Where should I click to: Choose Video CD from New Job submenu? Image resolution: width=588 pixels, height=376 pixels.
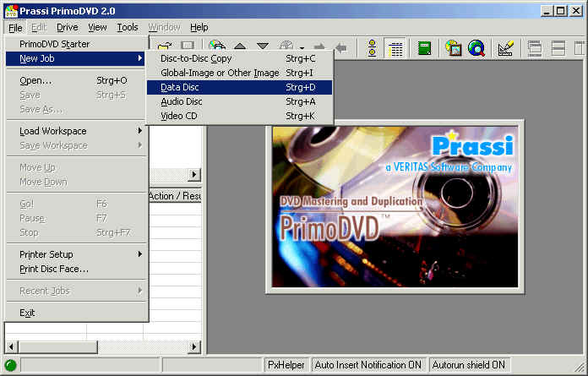239,116
